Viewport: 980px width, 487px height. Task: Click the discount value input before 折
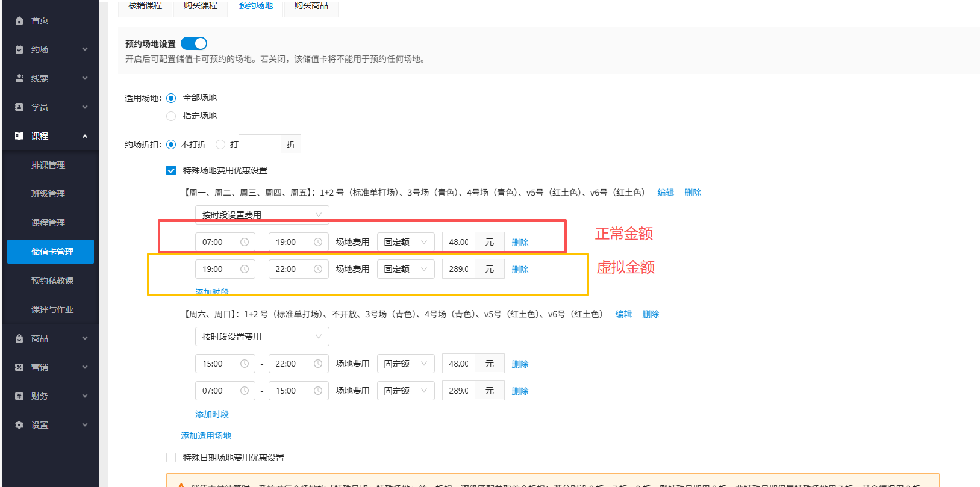(260, 144)
